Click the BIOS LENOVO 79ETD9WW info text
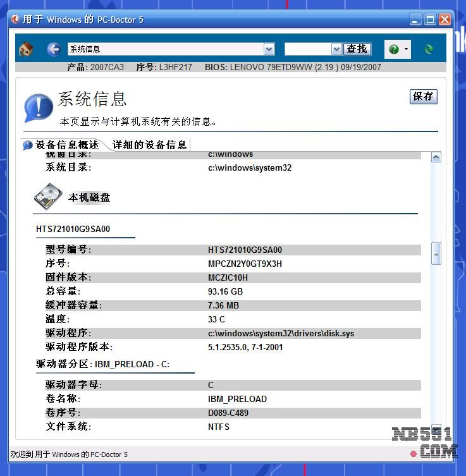The image size is (466, 476). [293, 67]
